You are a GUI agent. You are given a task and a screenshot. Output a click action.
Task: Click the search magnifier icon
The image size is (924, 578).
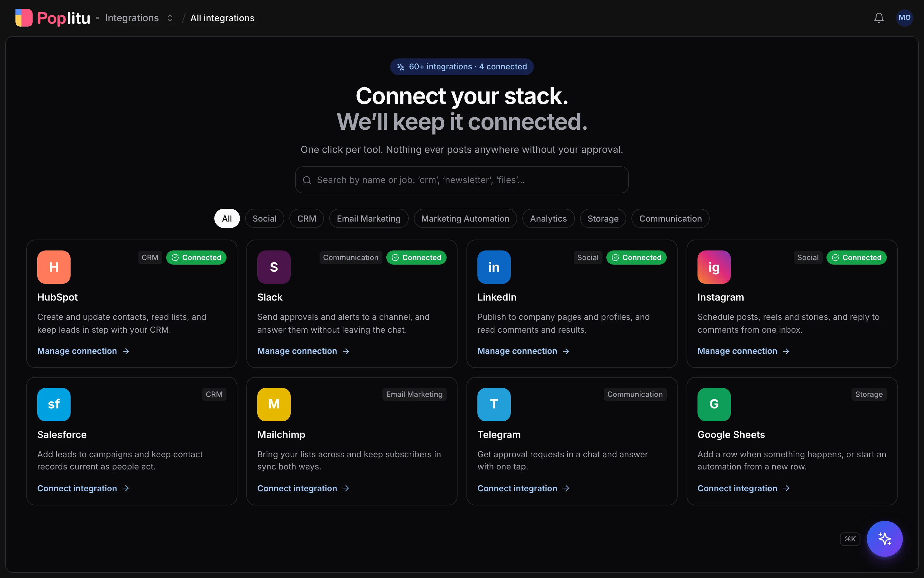(307, 180)
